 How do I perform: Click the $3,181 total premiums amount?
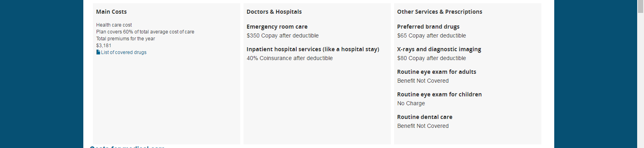[x=104, y=46]
